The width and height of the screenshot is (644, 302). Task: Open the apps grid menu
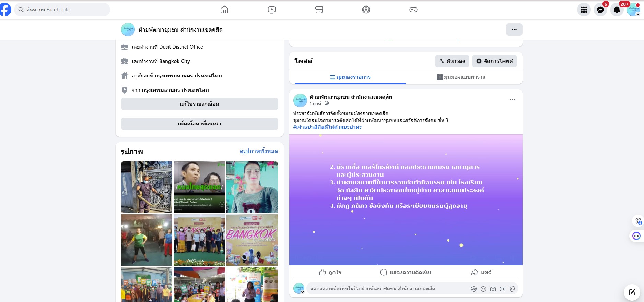(x=584, y=10)
